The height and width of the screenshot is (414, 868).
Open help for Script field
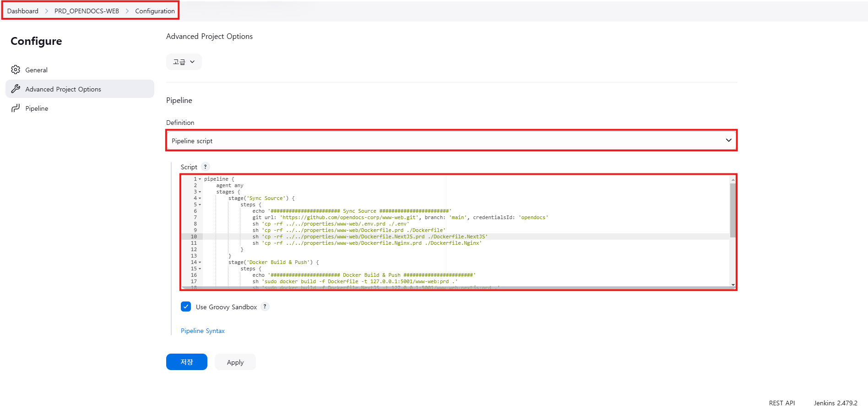click(x=205, y=167)
